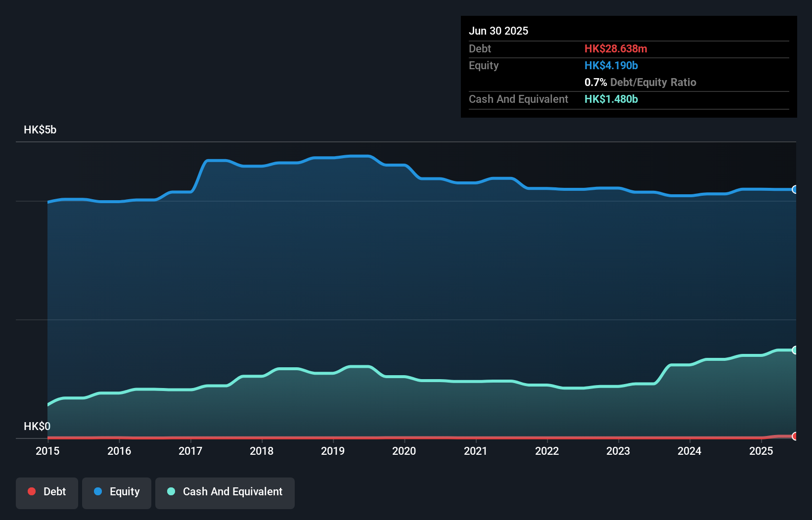Select 2022 on the time axis
The height and width of the screenshot is (520, 812).
click(x=547, y=451)
